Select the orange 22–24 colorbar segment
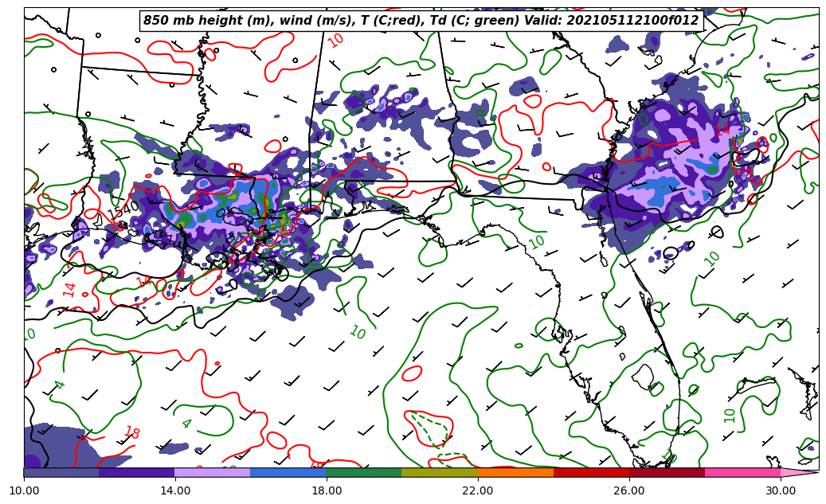The width and height of the screenshot is (826, 504). point(515,472)
